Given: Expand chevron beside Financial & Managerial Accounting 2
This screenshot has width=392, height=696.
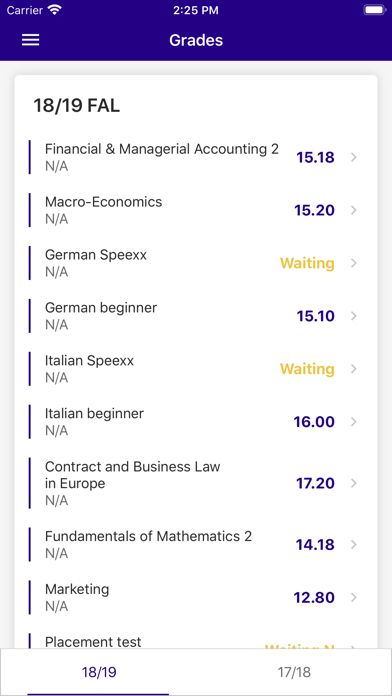Looking at the screenshot, I should tap(354, 157).
